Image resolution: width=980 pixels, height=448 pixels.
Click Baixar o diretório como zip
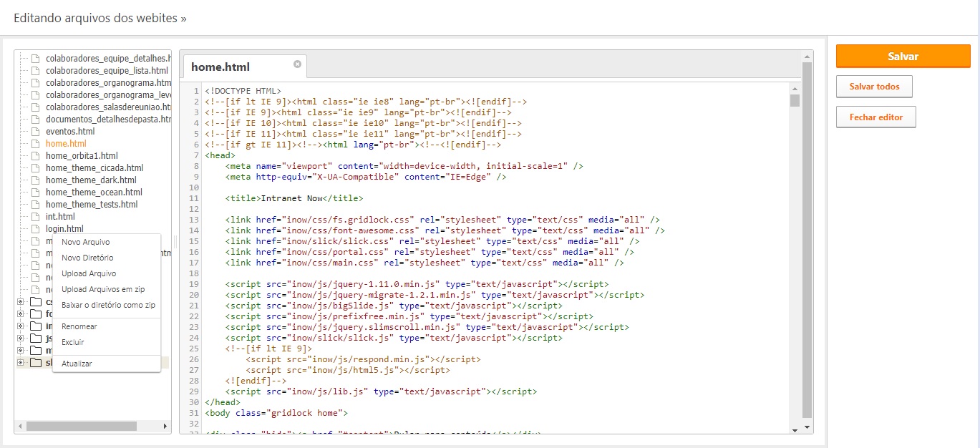coord(107,305)
